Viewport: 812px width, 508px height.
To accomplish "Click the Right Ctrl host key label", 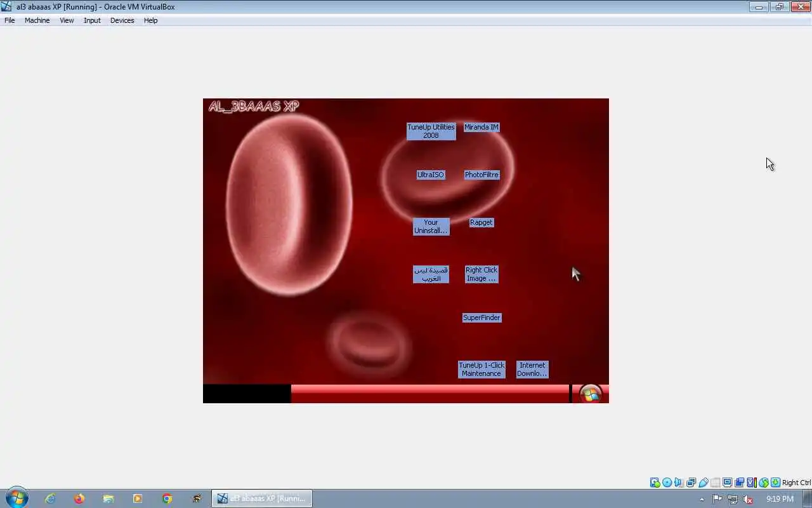I will (x=796, y=483).
